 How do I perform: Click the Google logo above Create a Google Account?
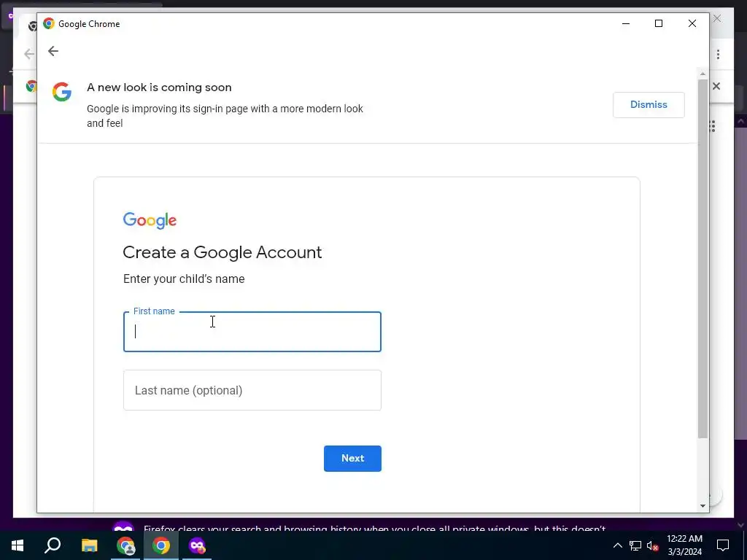pos(150,220)
